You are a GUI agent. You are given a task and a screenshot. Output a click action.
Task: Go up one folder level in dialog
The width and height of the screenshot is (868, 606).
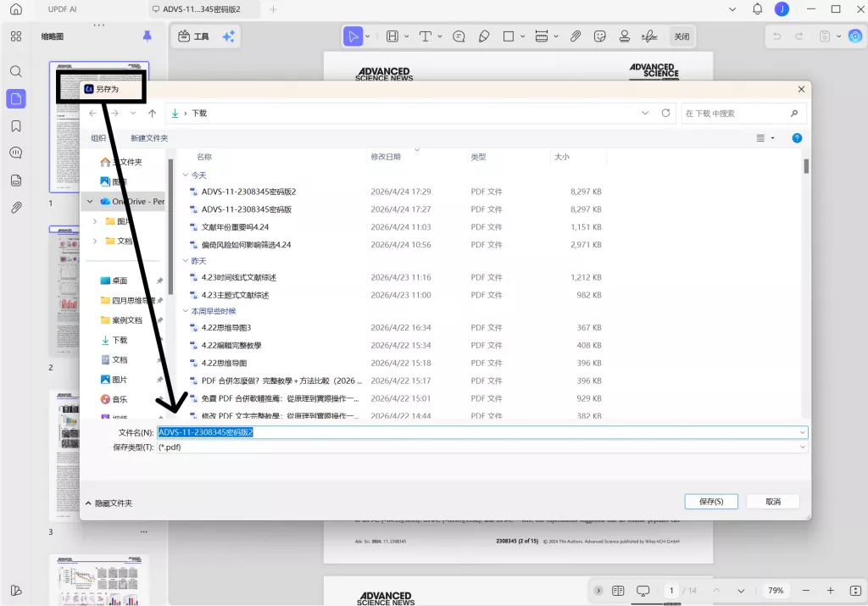153,113
